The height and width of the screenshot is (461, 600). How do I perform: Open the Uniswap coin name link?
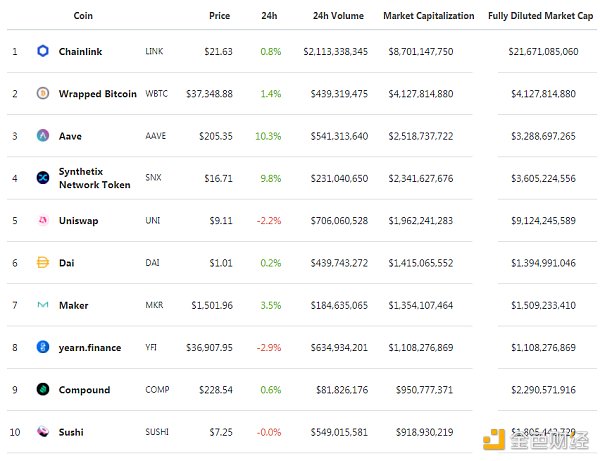click(x=79, y=220)
